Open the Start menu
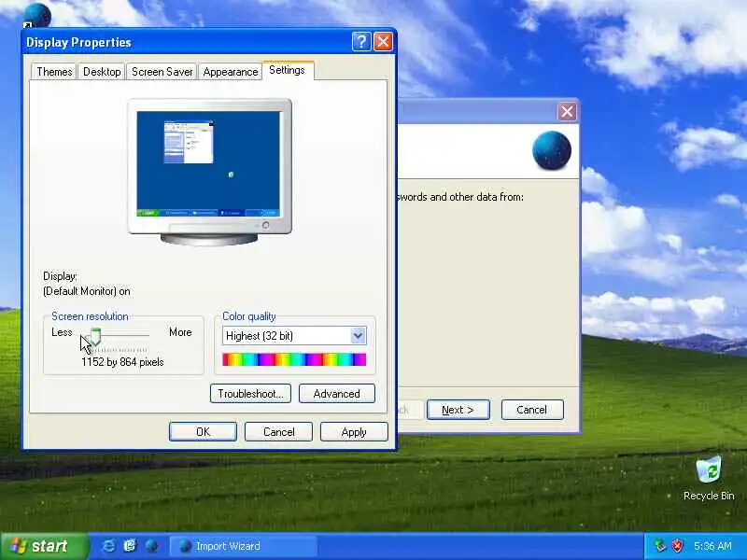This screenshot has width=747, height=560. click(44, 546)
